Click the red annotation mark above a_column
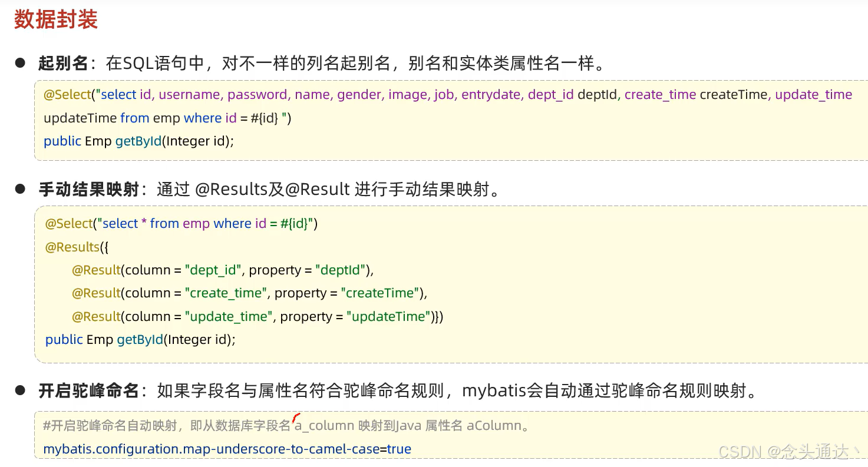This screenshot has width=868, height=467. [x=296, y=418]
